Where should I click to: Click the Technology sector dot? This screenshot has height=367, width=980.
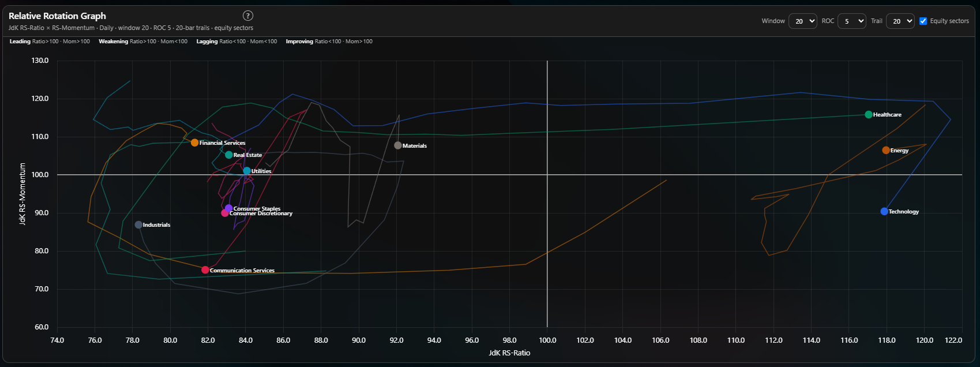tap(884, 211)
